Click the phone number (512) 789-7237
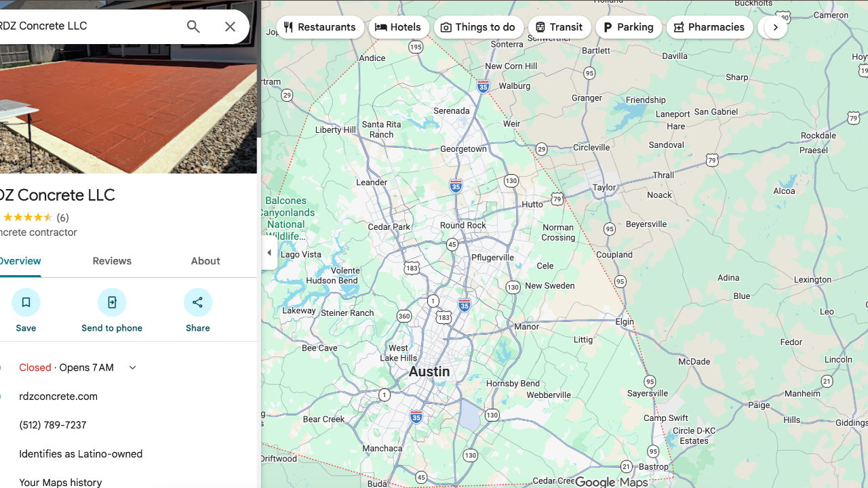 (53, 425)
